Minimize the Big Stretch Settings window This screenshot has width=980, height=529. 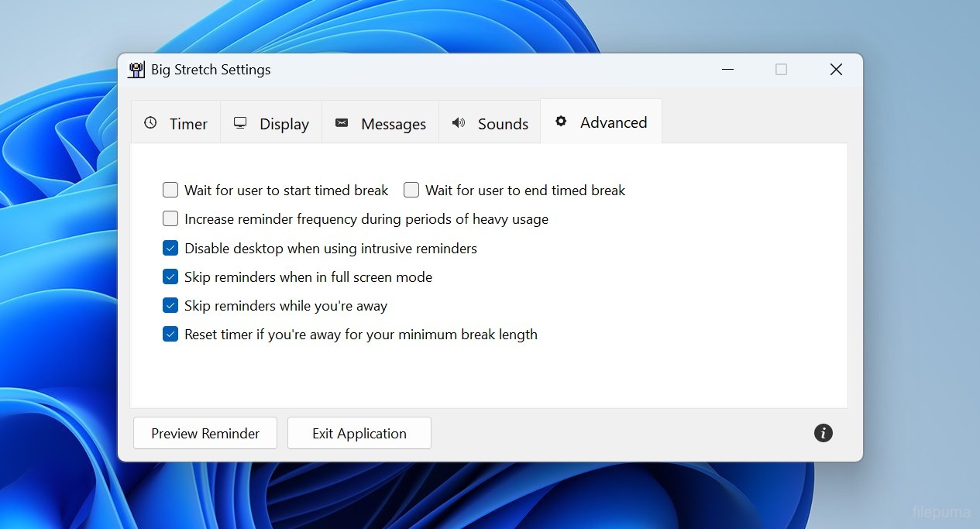click(727, 70)
